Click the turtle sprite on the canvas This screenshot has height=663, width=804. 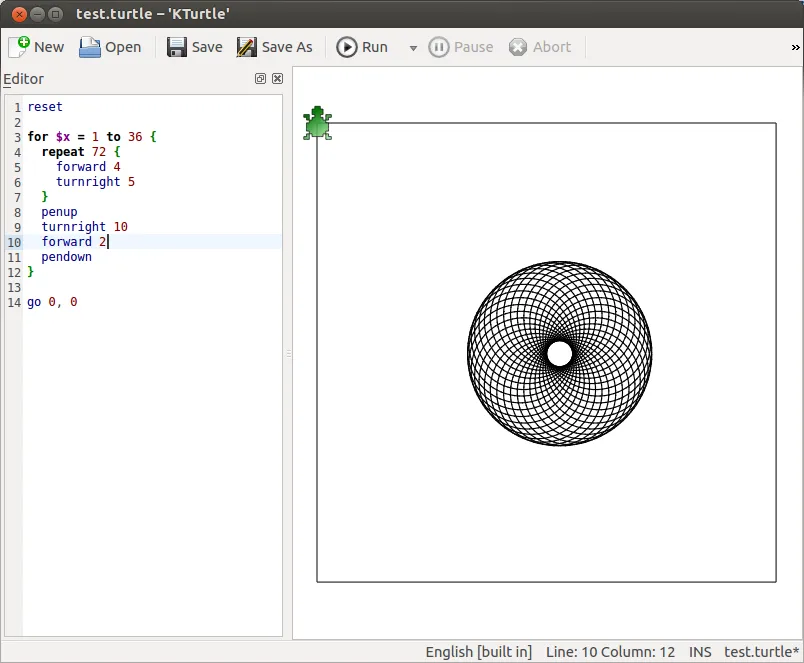tap(317, 123)
